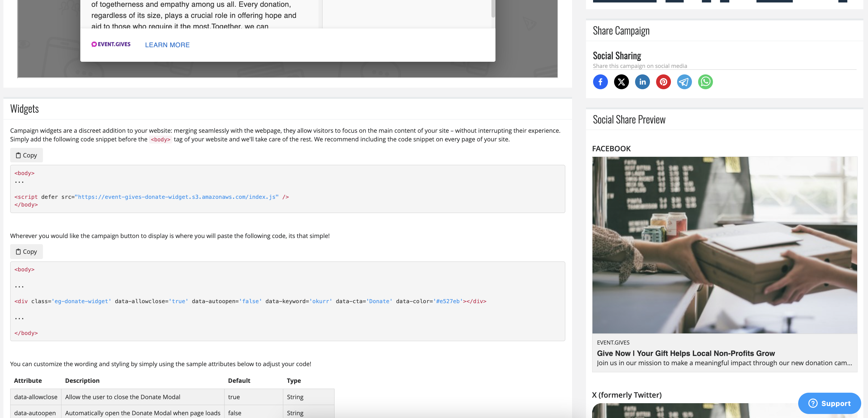
Task: Click the LEARN MORE link
Action: point(167,45)
